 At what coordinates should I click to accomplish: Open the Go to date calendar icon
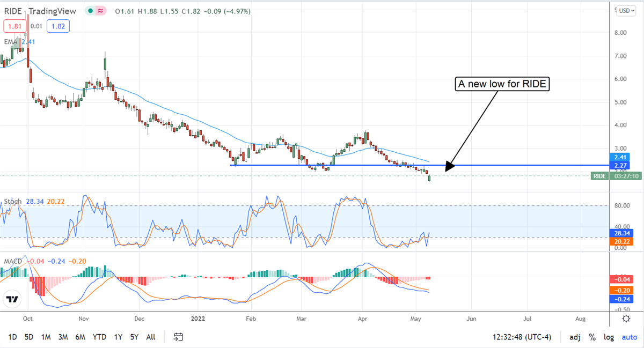point(179,337)
